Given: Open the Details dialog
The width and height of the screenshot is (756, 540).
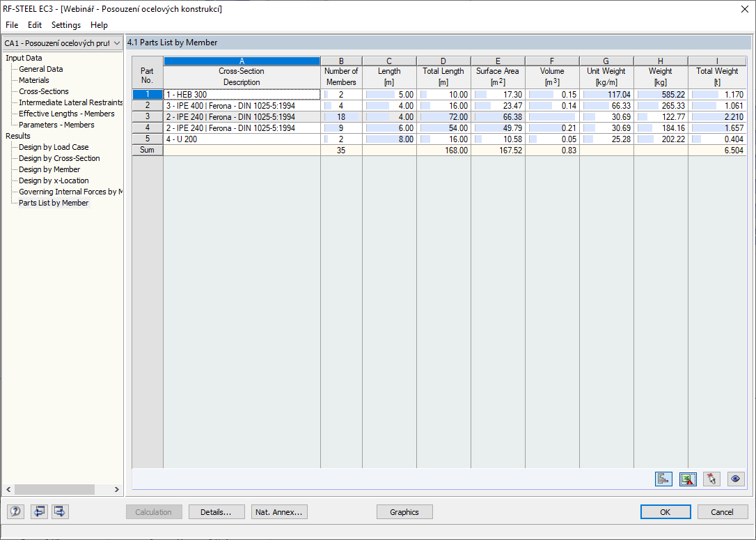Looking at the screenshot, I should 216,511.
